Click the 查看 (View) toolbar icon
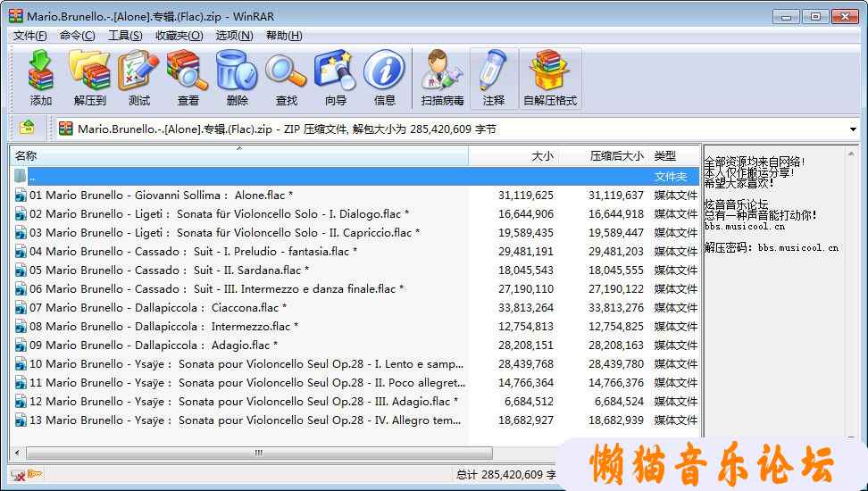The image size is (868, 491). tap(188, 71)
